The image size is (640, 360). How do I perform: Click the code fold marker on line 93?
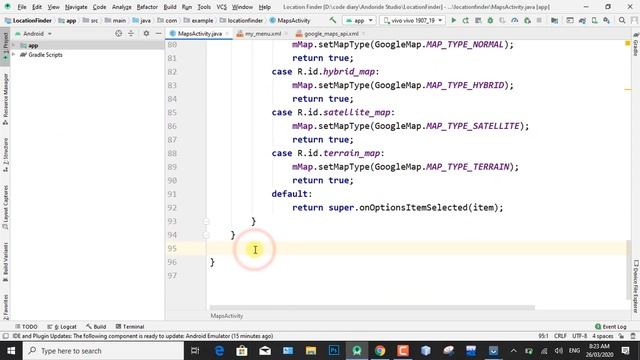206,221
